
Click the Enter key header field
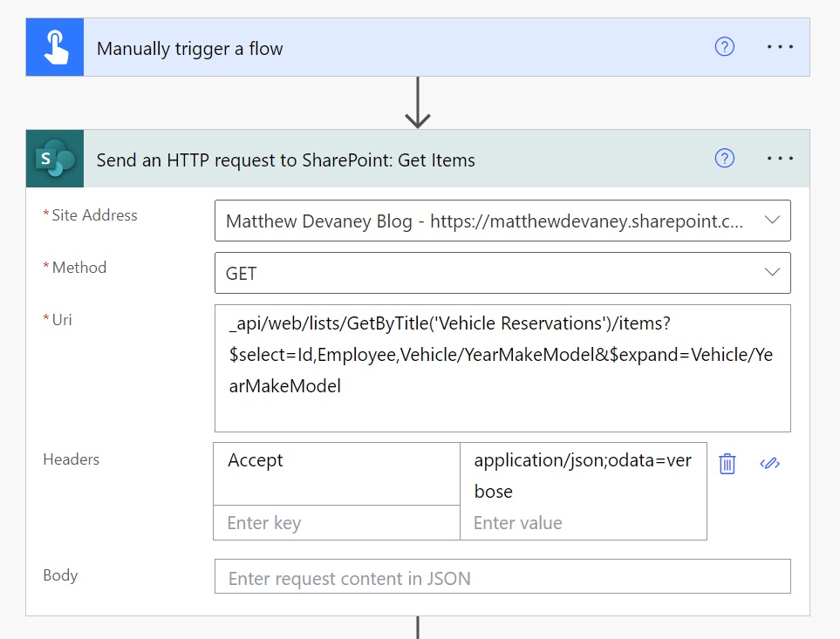point(337,523)
